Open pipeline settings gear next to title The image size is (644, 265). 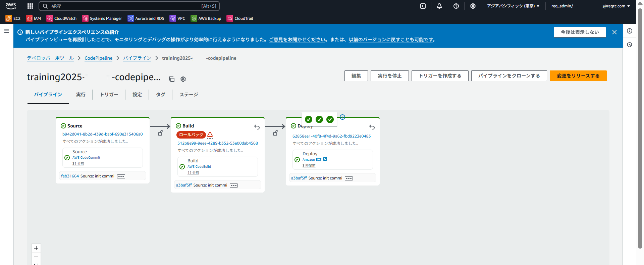(x=183, y=79)
